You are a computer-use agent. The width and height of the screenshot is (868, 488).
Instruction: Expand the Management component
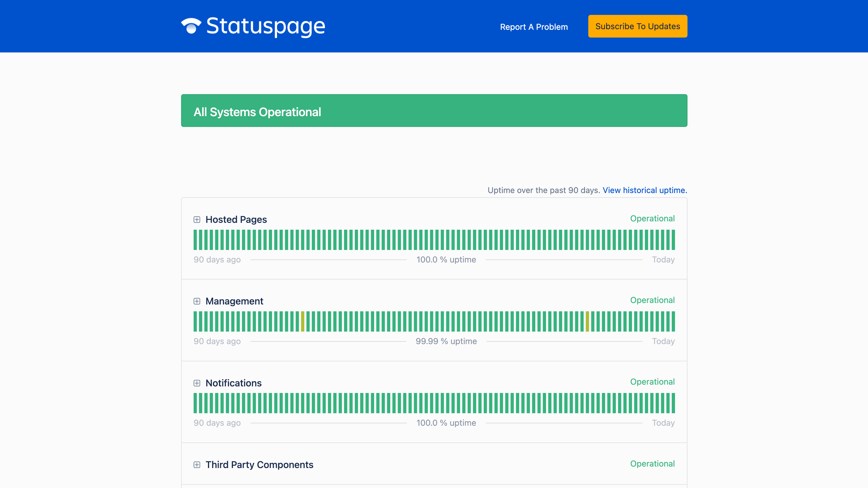pyautogui.click(x=197, y=301)
